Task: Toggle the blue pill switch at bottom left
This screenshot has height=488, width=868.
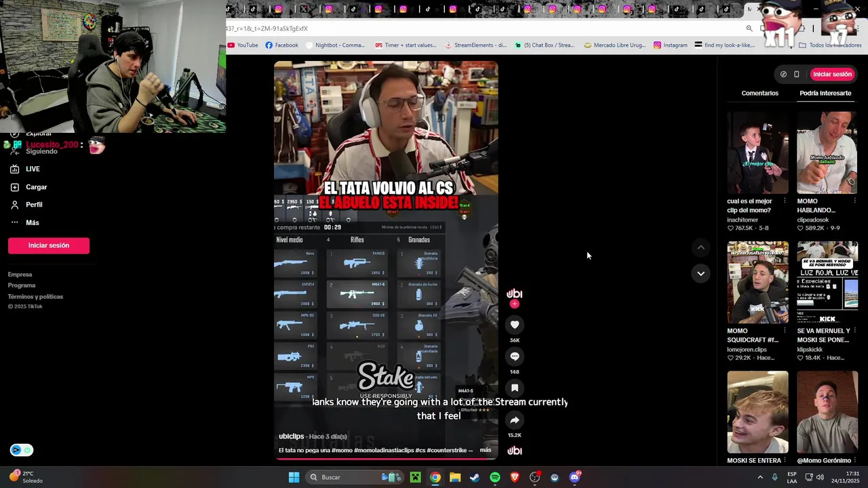Action: (x=21, y=450)
